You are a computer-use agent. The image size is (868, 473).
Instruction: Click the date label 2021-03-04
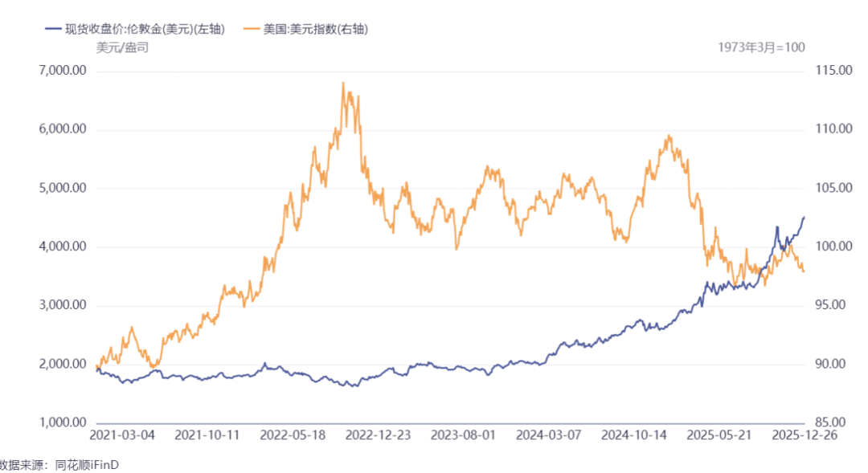122,435
